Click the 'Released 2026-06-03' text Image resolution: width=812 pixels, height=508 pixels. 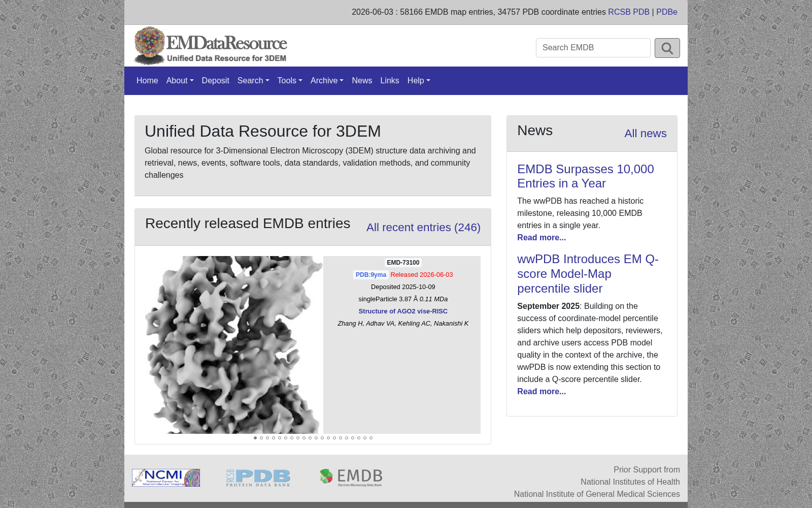[x=422, y=275]
